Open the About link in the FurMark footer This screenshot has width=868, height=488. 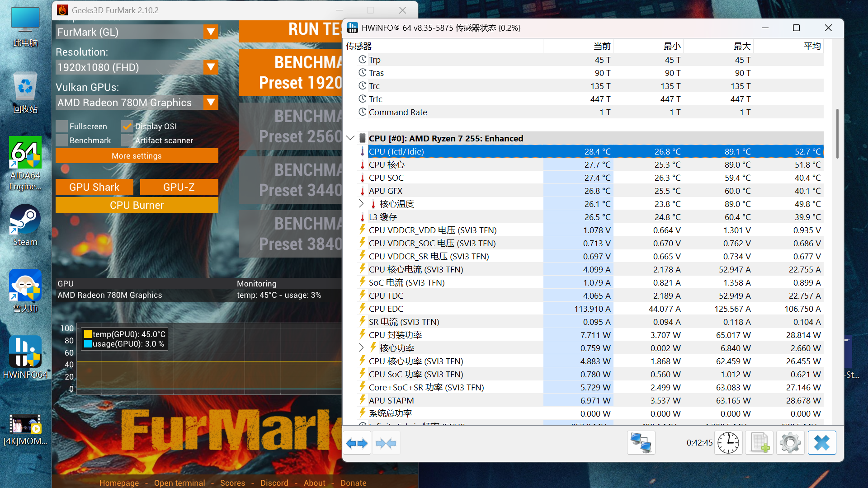coord(314,483)
